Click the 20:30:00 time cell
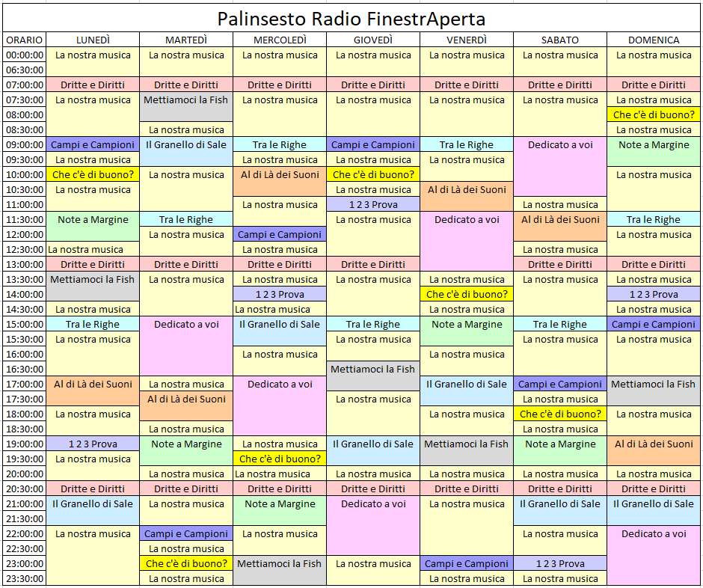This screenshot has width=703, height=588. coord(24,489)
